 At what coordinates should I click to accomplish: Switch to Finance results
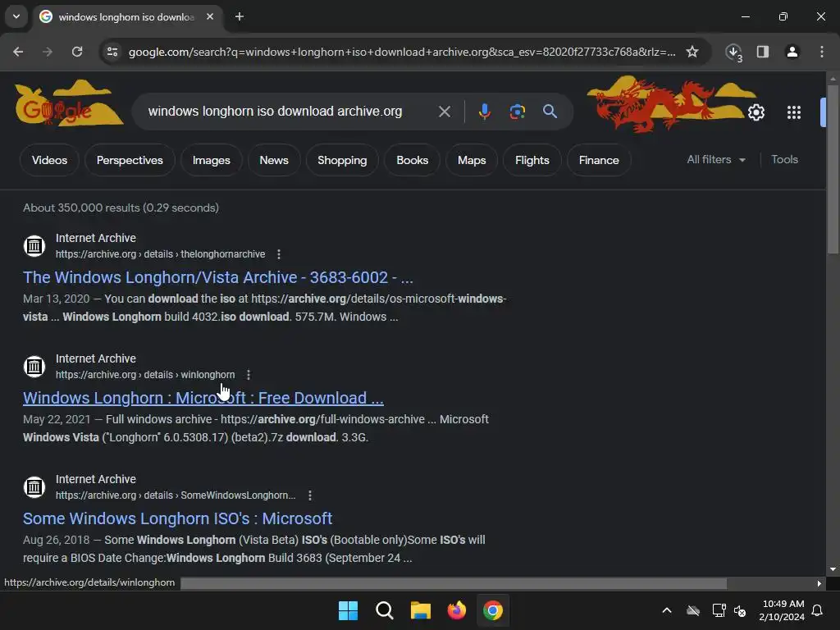click(x=599, y=160)
